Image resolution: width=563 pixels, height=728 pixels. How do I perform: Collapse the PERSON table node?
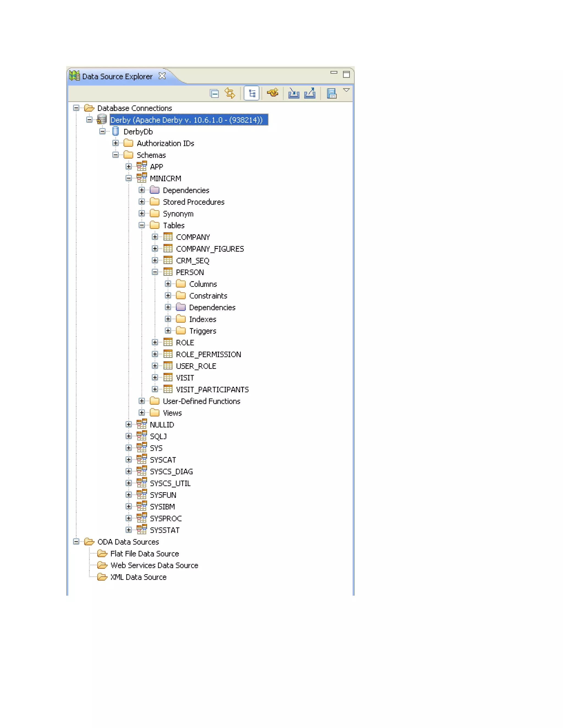pos(155,272)
